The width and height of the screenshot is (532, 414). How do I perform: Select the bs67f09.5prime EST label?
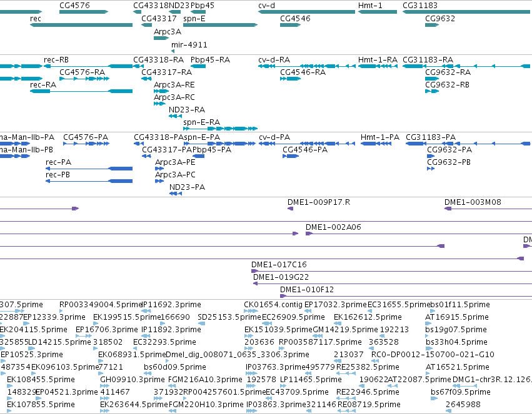(461, 392)
